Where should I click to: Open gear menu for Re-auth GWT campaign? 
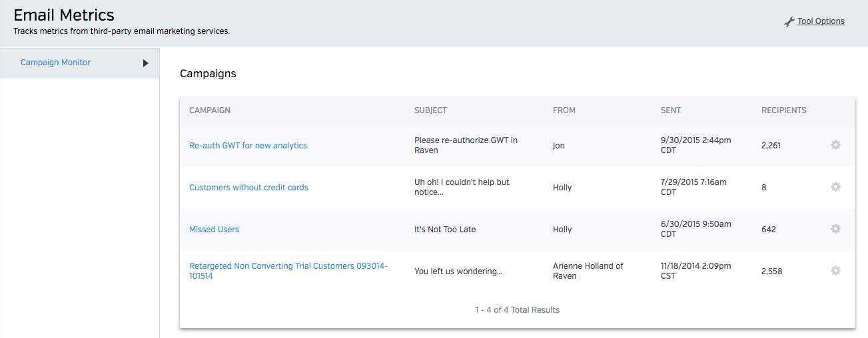pyautogui.click(x=835, y=145)
